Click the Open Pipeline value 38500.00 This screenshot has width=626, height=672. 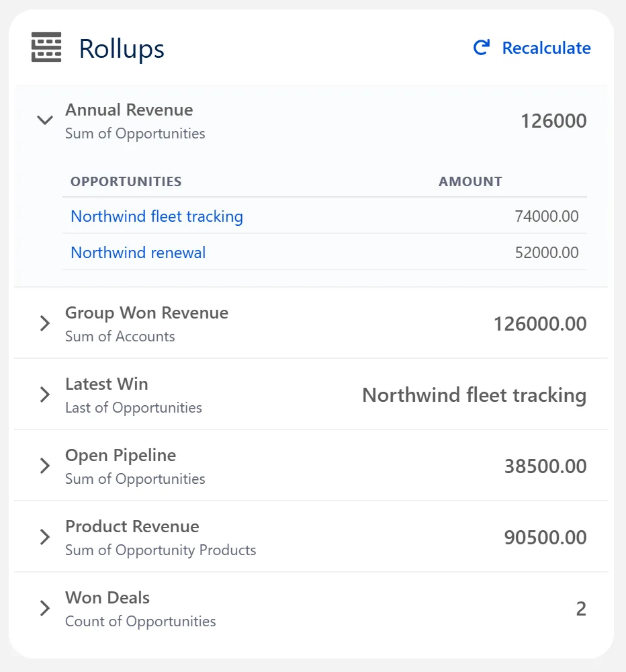tap(545, 466)
